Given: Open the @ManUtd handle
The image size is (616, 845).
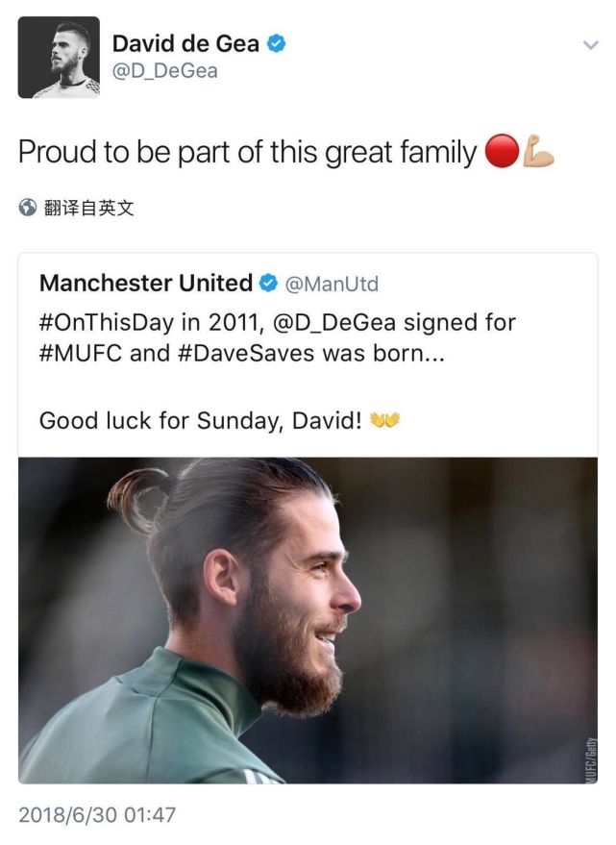Looking at the screenshot, I should pyautogui.click(x=333, y=285).
